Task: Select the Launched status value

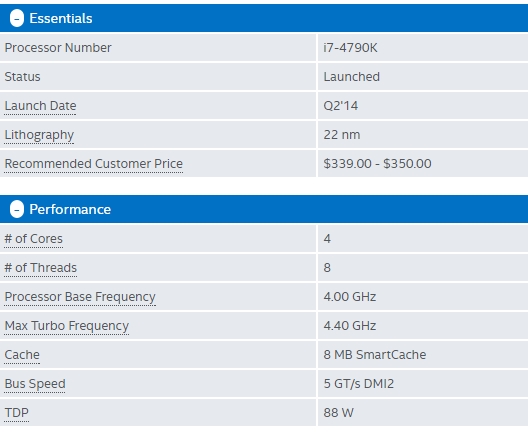Action: click(352, 77)
